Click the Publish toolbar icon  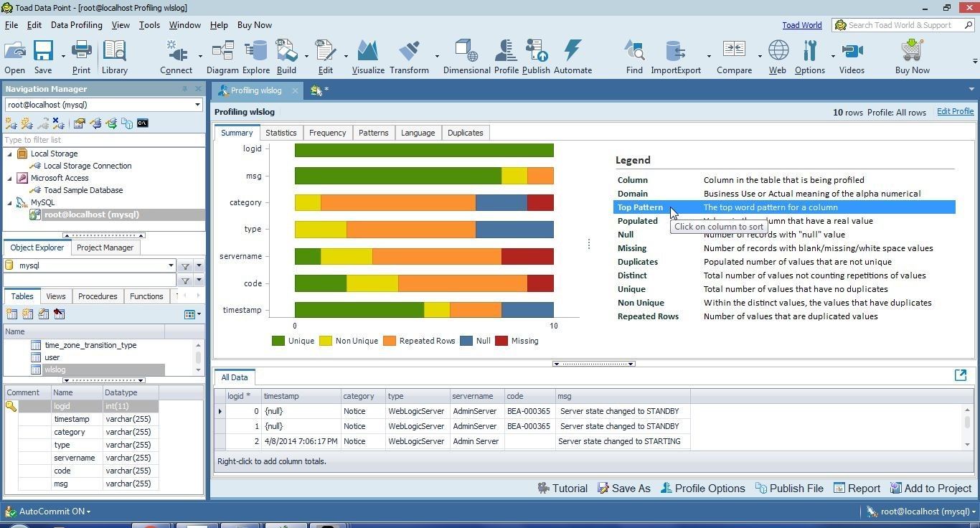(536, 51)
